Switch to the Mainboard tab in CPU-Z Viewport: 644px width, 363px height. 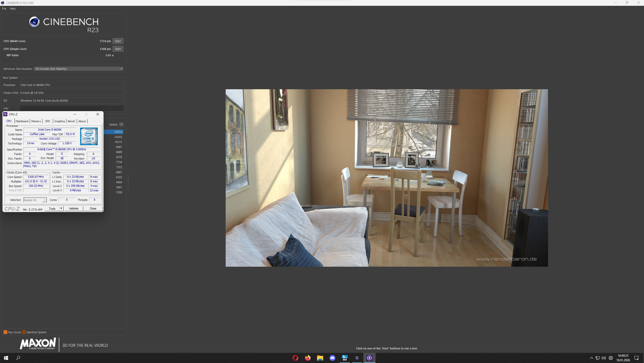(22, 121)
